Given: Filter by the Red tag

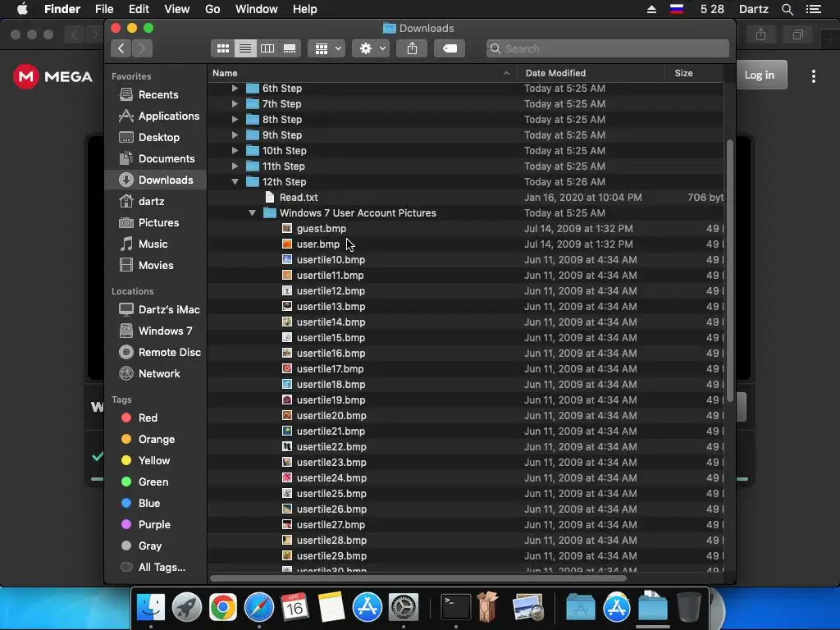Looking at the screenshot, I should click(155, 418).
